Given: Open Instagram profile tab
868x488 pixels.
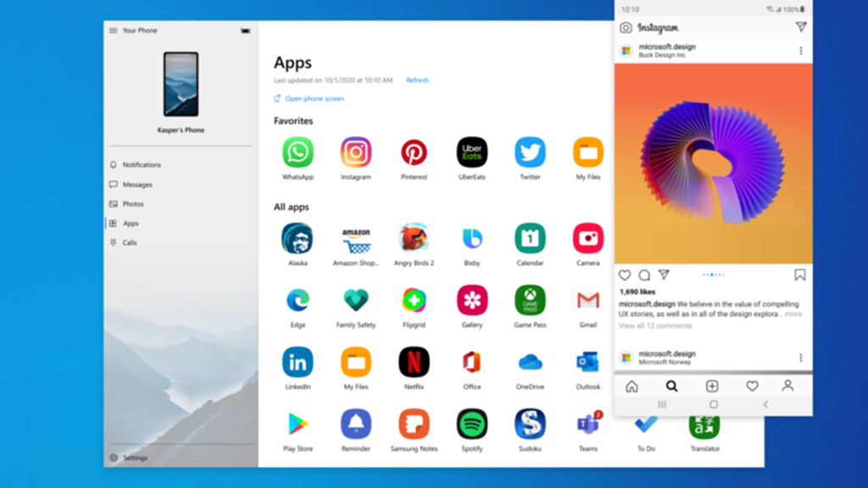Looking at the screenshot, I should tap(787, 385).
